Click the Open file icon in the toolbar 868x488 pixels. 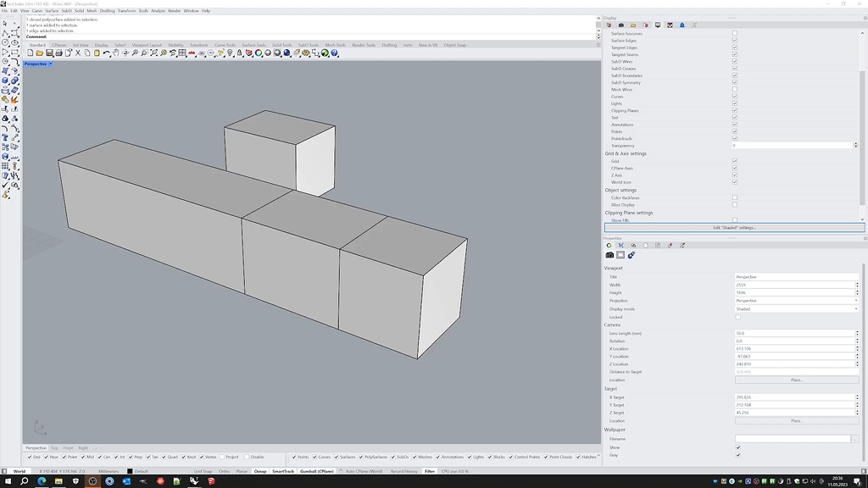39,53
